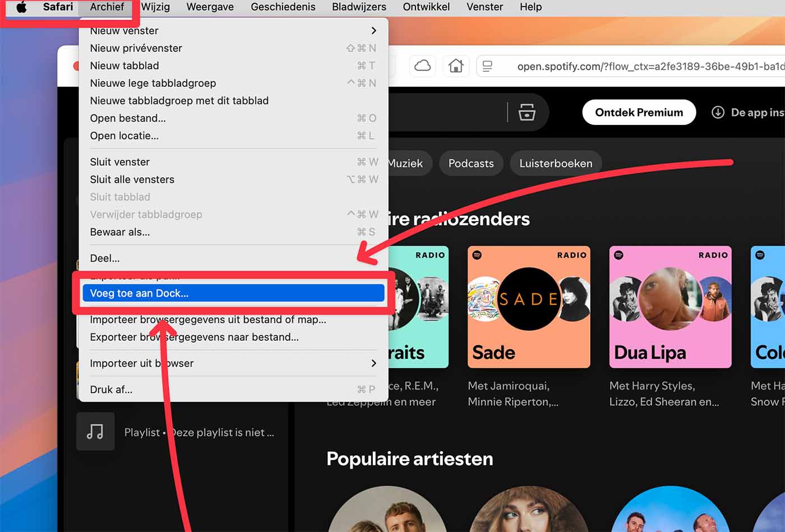This screenshot has height=532, width=785.
Task: Click the De app installeren download icon
Action: point(718,112)
